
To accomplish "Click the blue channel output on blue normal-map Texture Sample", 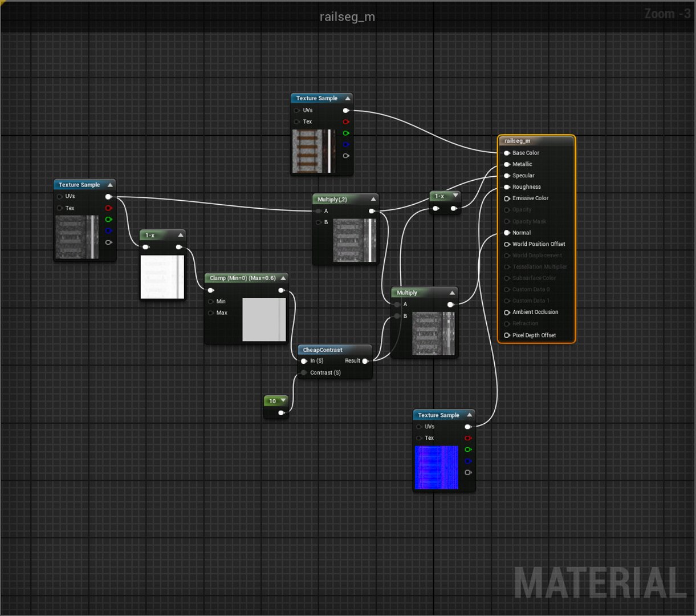I will (x=468, y=461).
